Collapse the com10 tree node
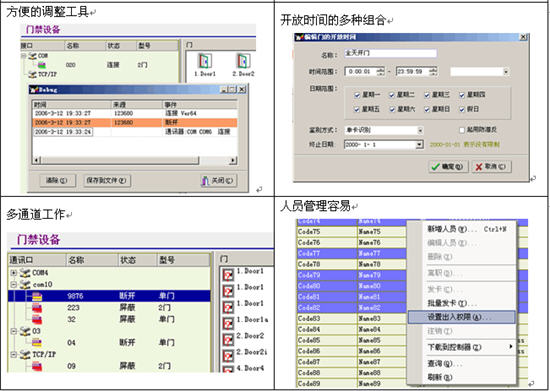 [14, 284]
